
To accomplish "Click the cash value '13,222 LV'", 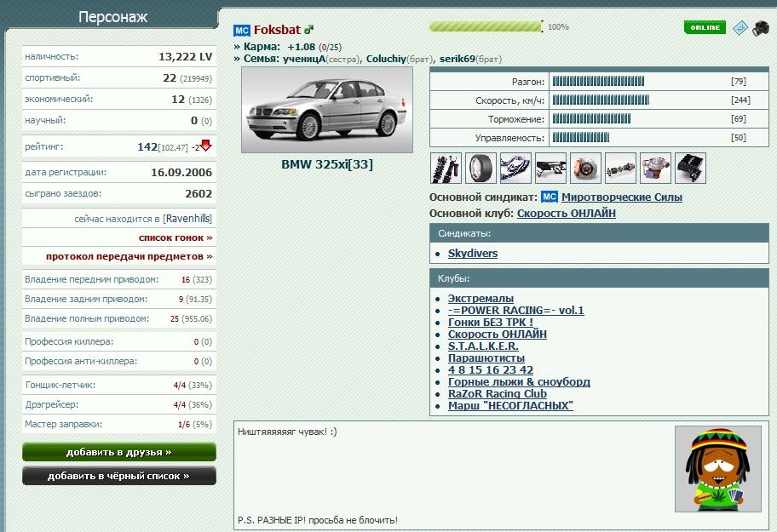I will pos(186,57).
